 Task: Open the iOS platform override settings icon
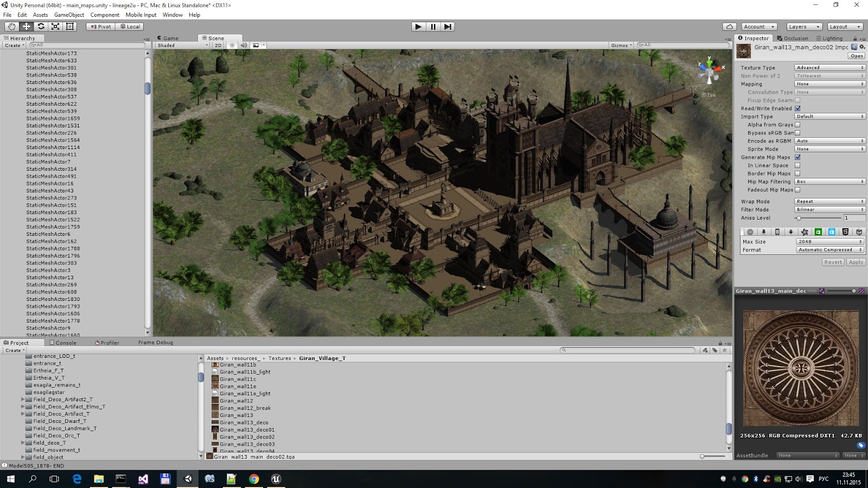pyautogui.click(x=777, y=232)
